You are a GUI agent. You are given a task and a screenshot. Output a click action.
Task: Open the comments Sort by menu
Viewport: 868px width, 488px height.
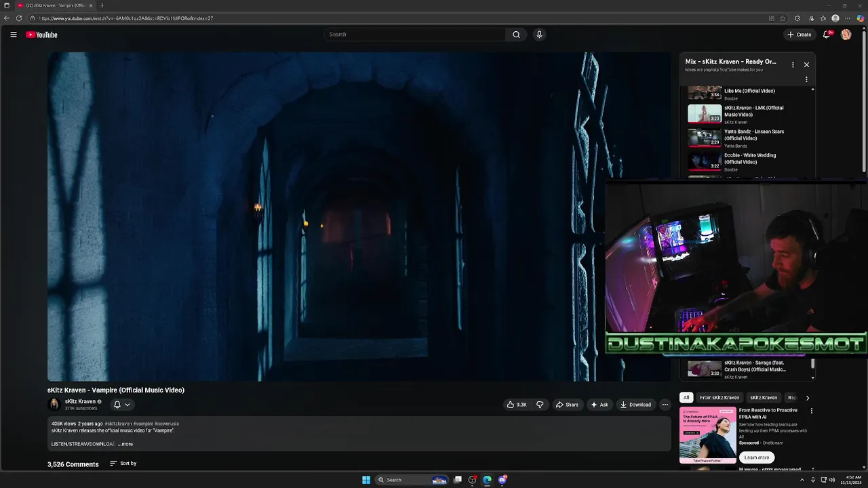(123, 464)
